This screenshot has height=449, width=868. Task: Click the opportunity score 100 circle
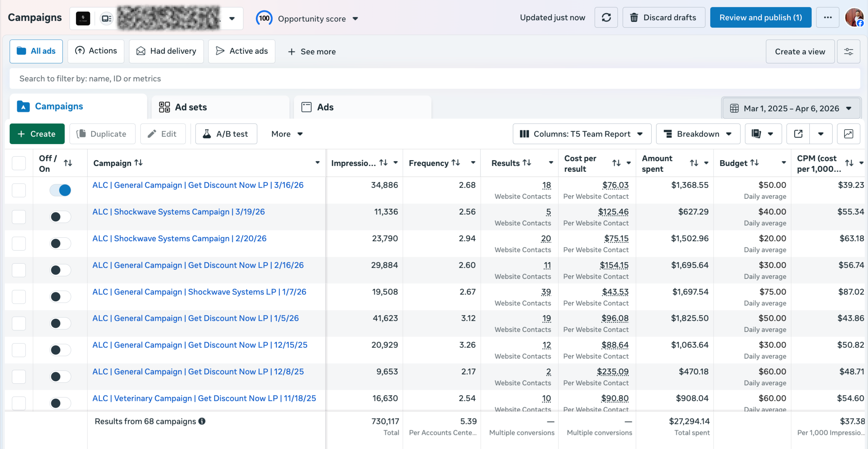tap(264, 18)
